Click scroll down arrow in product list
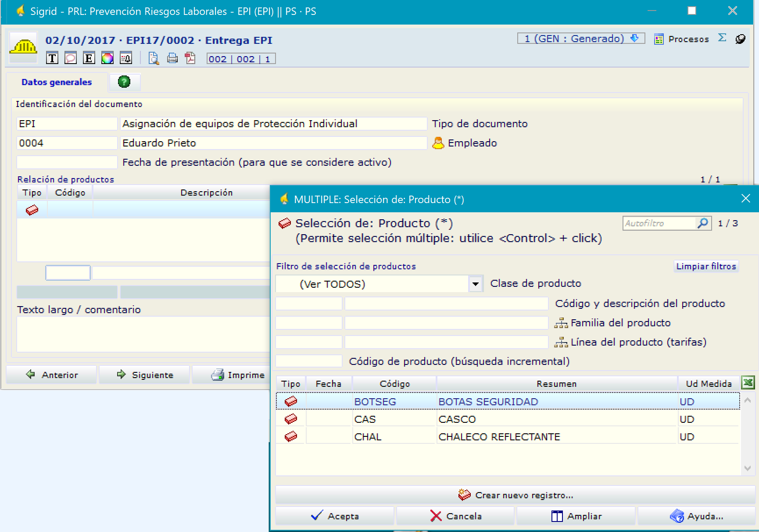 (x=748, y=468)
